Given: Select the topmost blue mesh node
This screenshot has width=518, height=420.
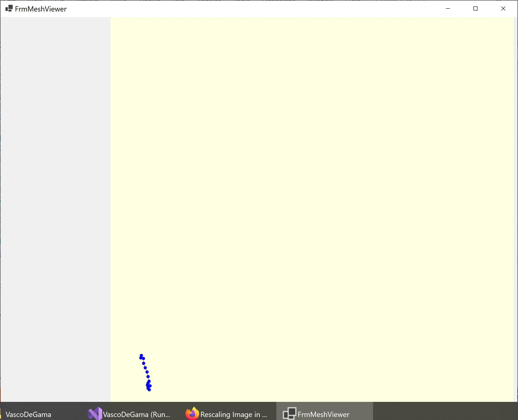Looking at the screenshot, I should coord(141,355).
